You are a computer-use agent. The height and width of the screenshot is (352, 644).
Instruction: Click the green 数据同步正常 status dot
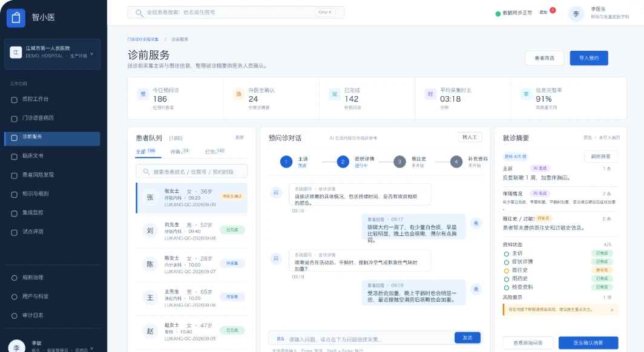click(498, 13)
